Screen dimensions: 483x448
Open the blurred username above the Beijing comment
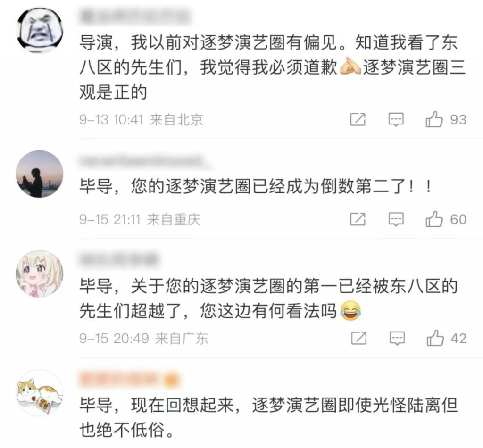[x=135, y=17]
